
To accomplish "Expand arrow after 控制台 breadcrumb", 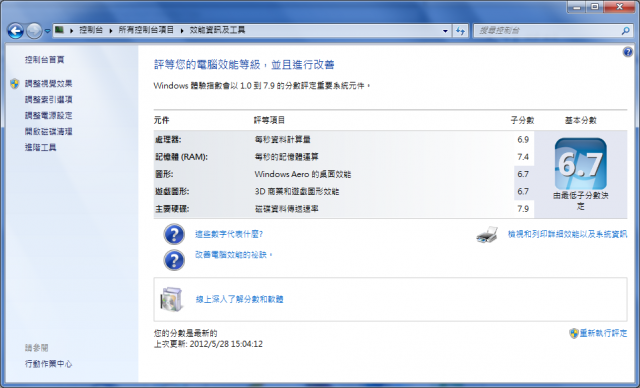I will 111,31.
